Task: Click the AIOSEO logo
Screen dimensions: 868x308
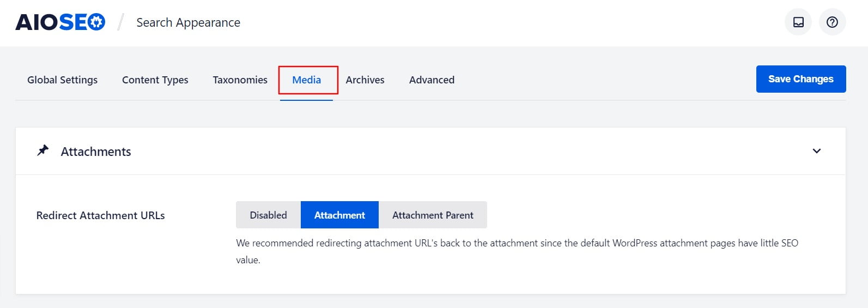Action: tap(60, 22)
